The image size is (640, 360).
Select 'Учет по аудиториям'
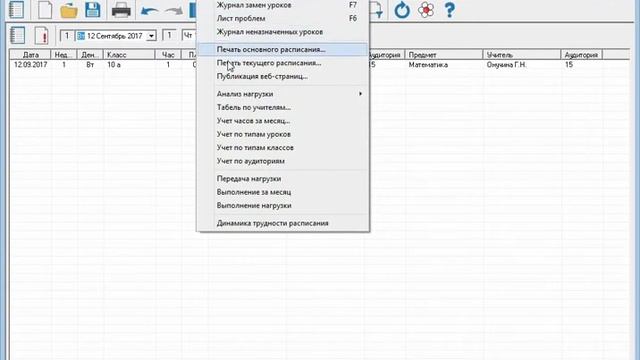pos(283,161)
